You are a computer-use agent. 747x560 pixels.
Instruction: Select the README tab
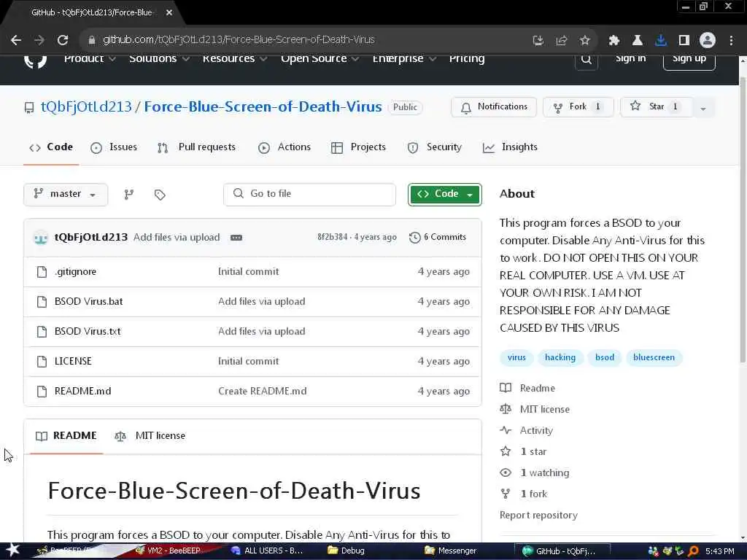pyautogui.click(x=66, y=436)
